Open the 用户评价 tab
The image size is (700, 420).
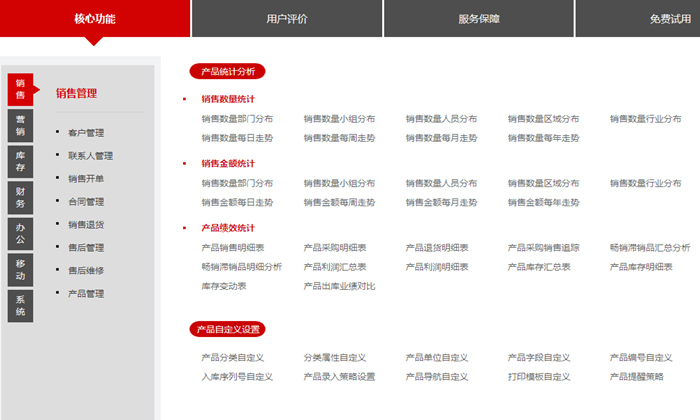286,19
